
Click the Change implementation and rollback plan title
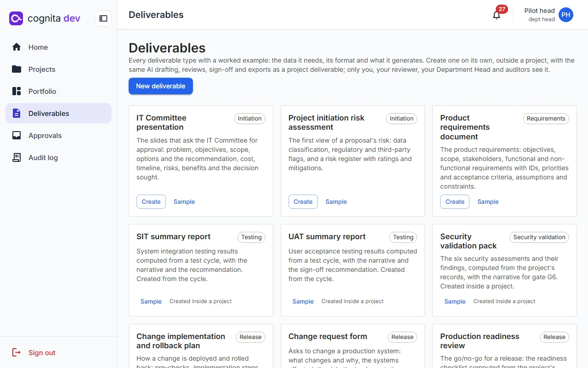181,341
